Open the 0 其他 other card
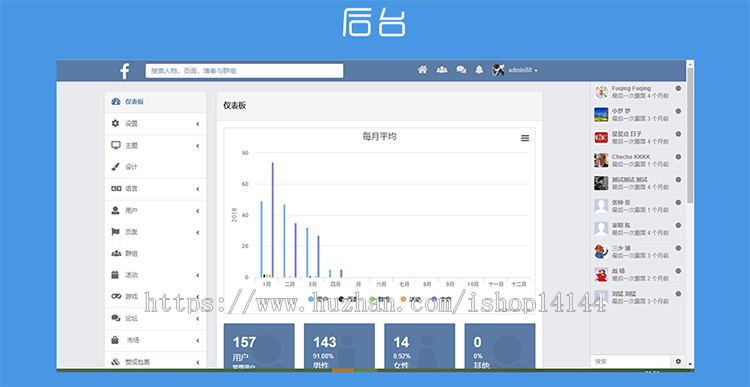This screenshot has height=387, width=750. pos(500,346)
